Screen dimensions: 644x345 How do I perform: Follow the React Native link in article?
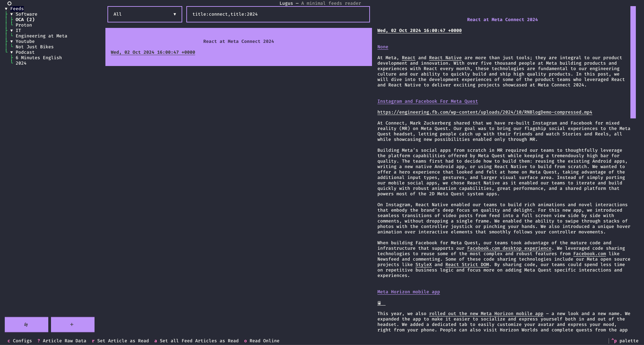(445, 58)
